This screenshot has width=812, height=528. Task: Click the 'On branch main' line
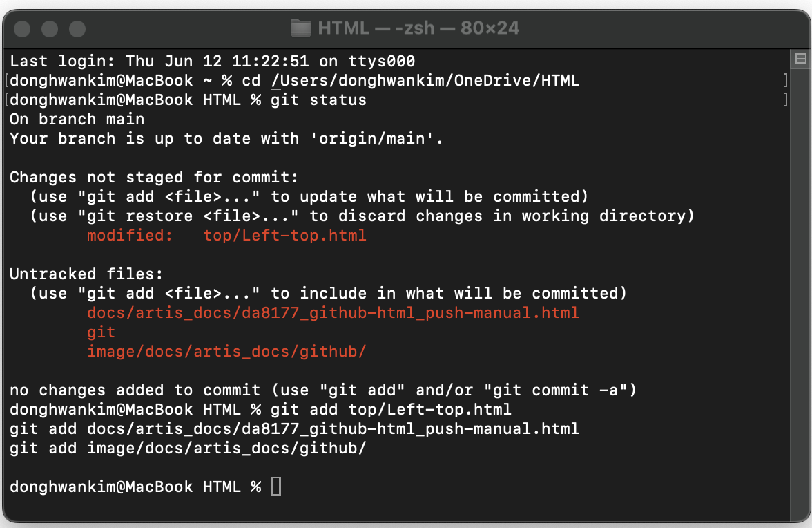(x=77, y=119)
